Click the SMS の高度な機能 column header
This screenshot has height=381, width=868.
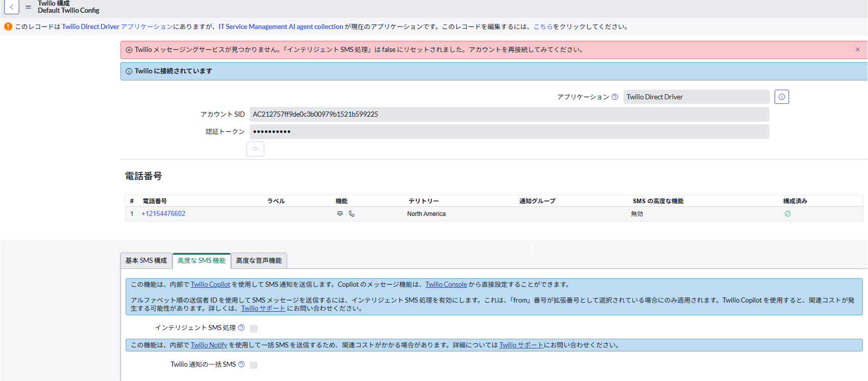pos(658,201)
